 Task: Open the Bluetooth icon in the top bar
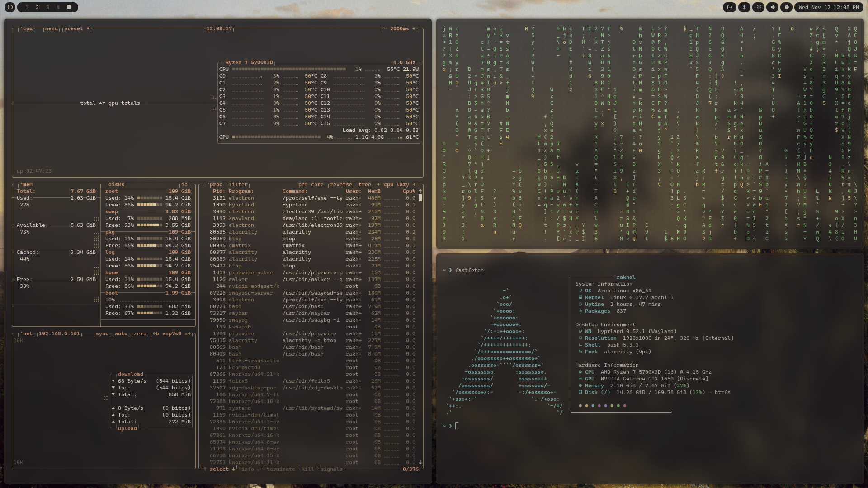(x=744, y=7)
